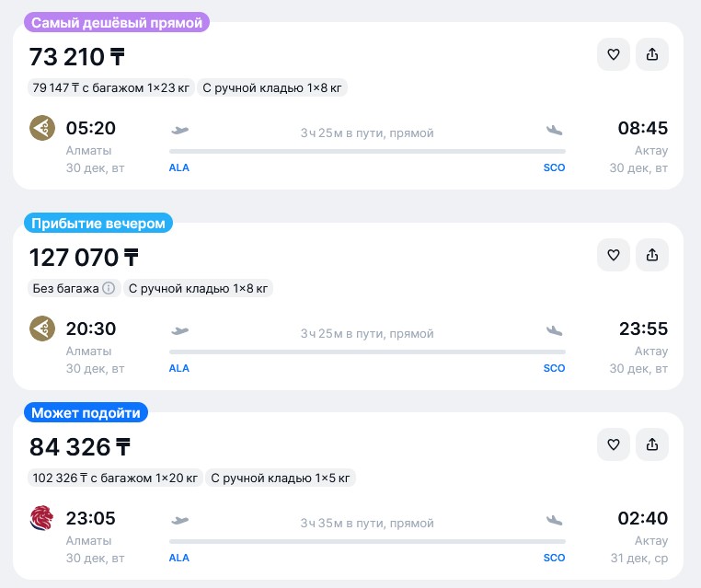Click the red airline logo of the 23:05 flight
Screen dimensions: 701x588
point(42,518)
